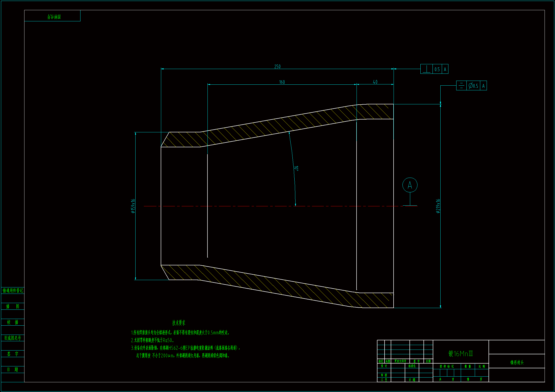Click the 10° angle dimension text
555x392 pixels.
[296, 168]
